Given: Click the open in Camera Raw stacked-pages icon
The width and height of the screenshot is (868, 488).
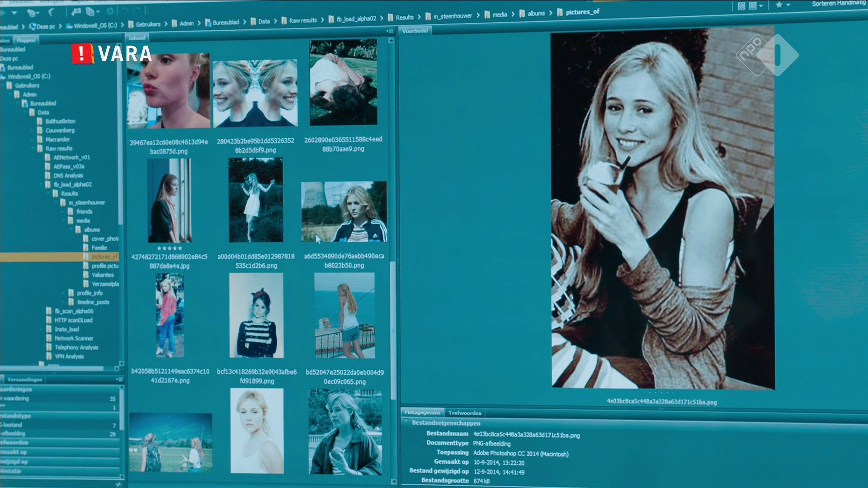Looking at the screenshot, I should click(90, 12).
